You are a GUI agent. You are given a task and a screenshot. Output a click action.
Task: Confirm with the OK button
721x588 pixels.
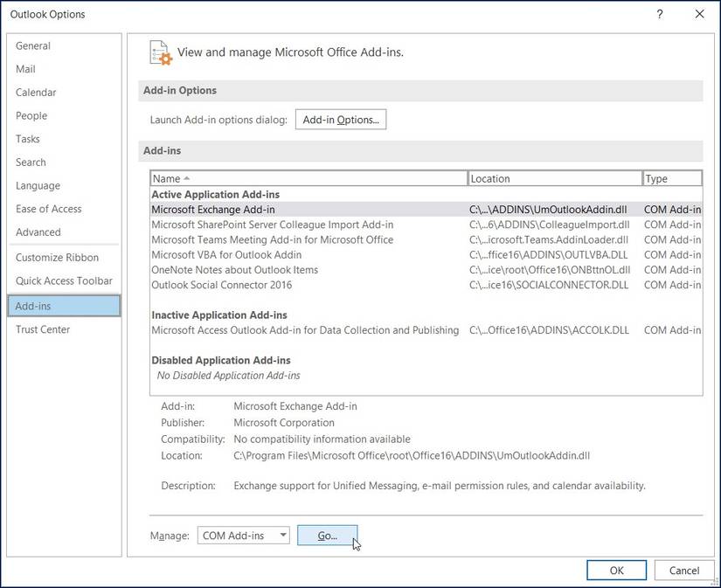pyautogui.click(x=617, y=571)
